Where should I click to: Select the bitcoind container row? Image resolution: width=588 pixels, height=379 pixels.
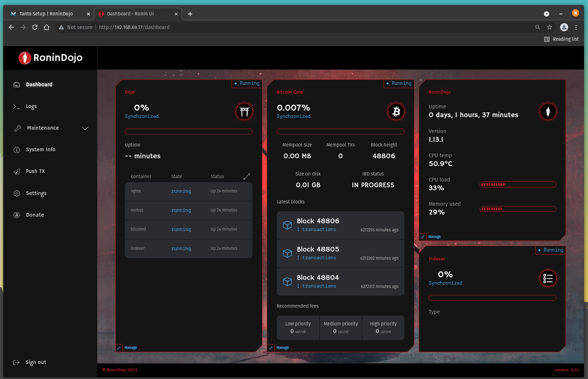(189, 230)
